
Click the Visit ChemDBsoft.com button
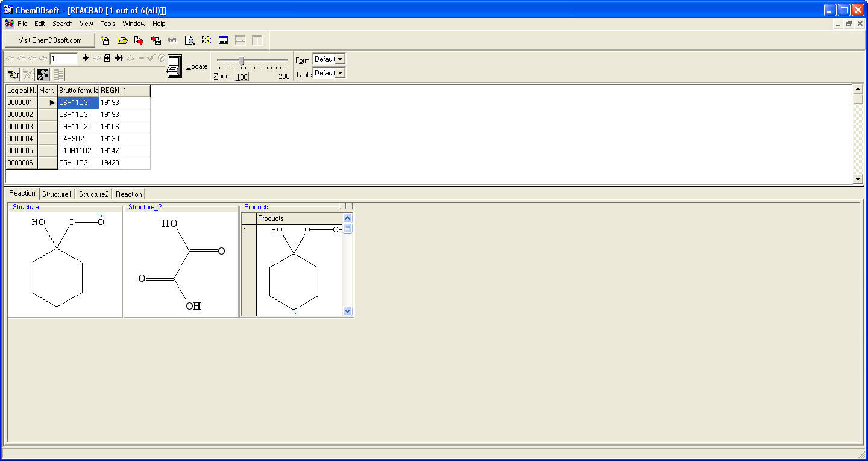point(50,40)
